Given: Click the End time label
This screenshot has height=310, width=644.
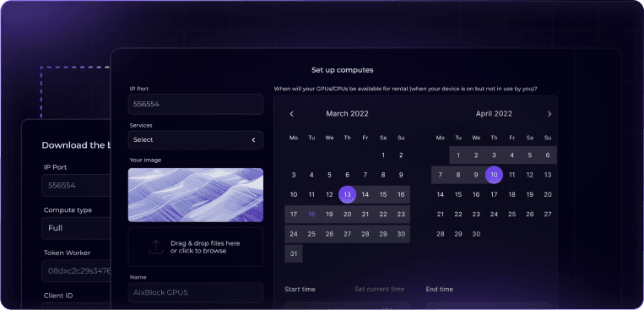Looking at the screenshot, I should [x=439, y=289].
